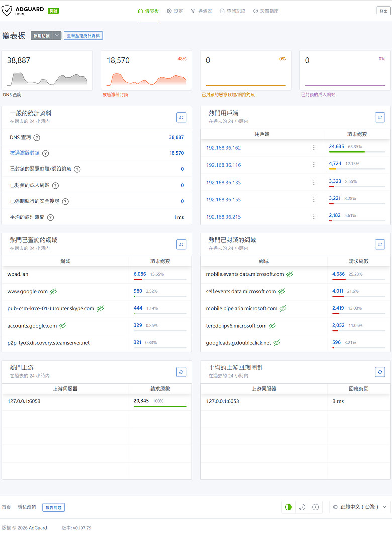Click the 3 ms response time value

(x=338, y=401)
